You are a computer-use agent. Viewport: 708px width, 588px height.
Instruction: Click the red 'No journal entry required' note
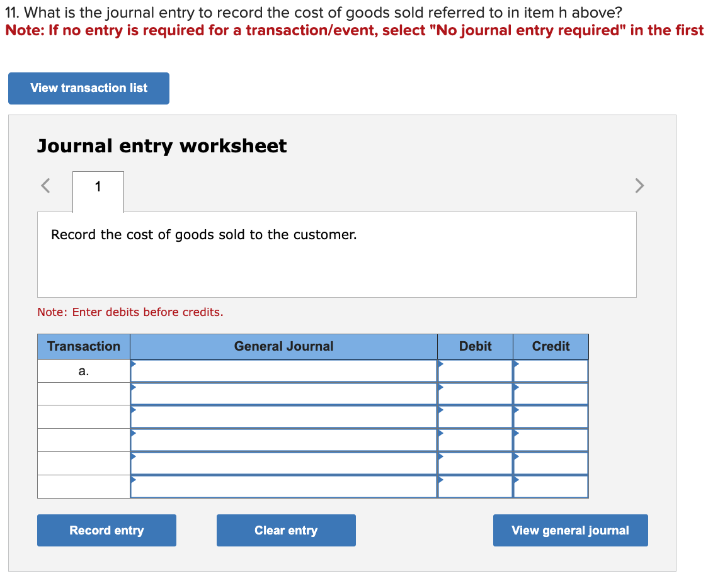(x=355, y=30)
